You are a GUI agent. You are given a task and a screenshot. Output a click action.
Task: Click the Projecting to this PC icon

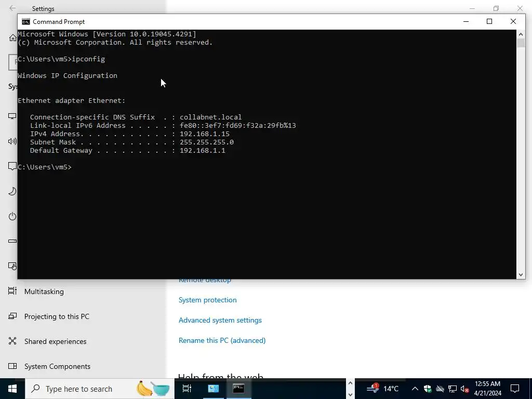coord(12,316)
